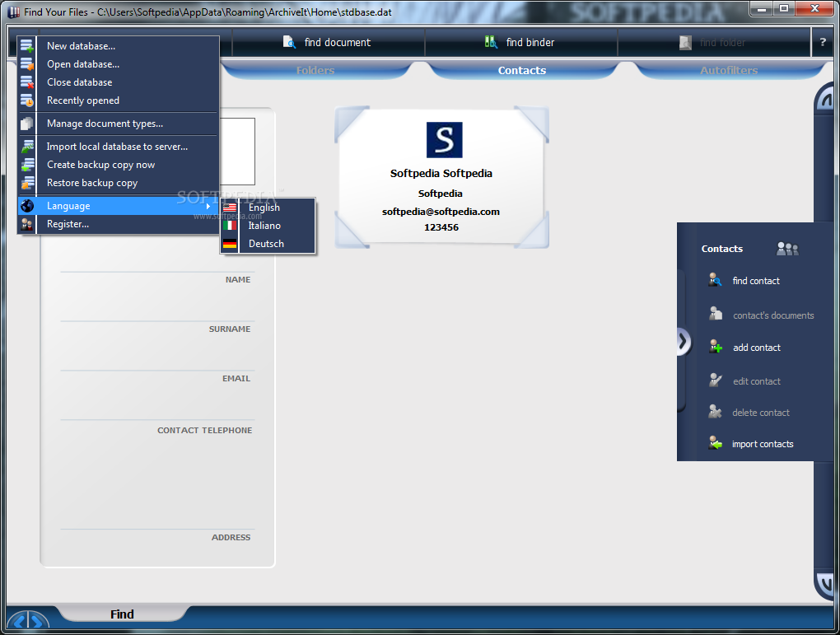Click the SURNAME input field
Viewport: 840px width, 635px height.
coord(157,310)
